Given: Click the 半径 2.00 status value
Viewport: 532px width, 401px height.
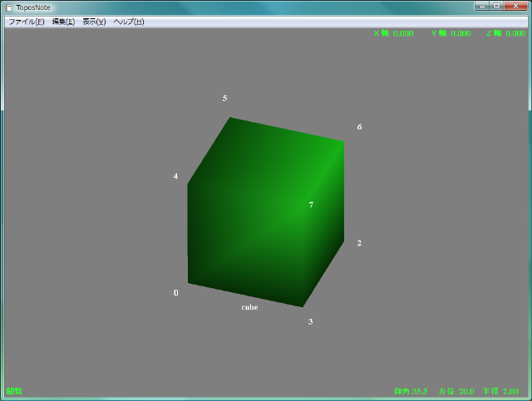Looking at the screenshot, I should click(x=500, y=391).
